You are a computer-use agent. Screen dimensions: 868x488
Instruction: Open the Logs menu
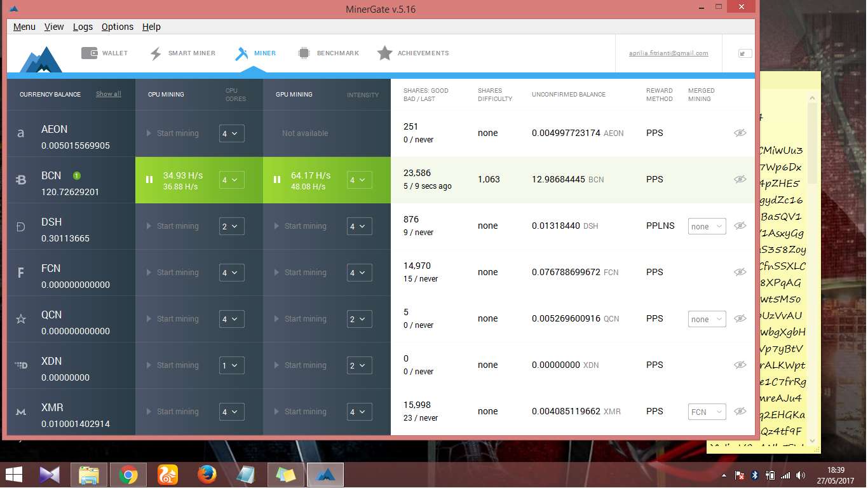click(83, 27)
